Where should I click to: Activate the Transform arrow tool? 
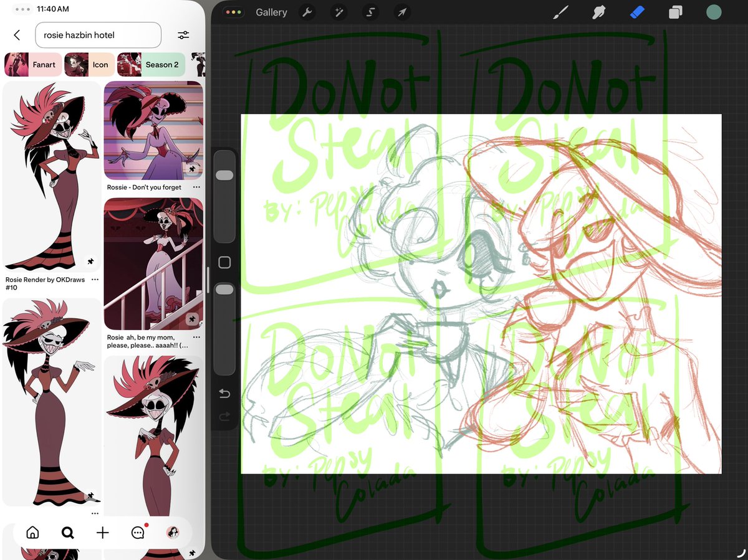[402, 12]
